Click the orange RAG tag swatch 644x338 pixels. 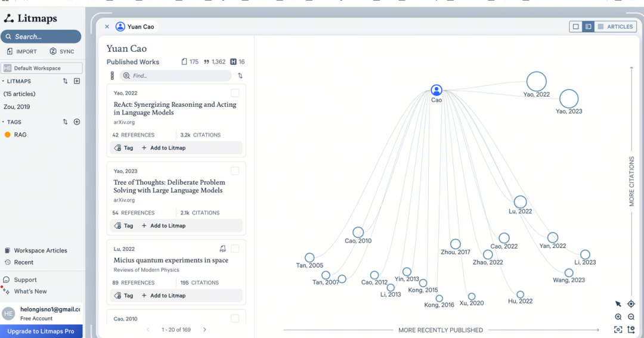(7, 135)
